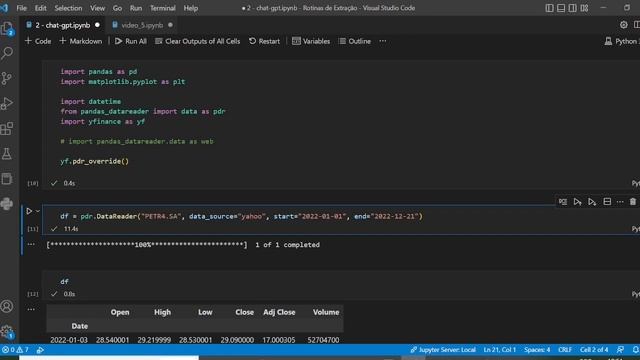640x360 pixels.
Task: Switch to the 2 - chat-gpt.ipynb tab
Action: point(62,25)
